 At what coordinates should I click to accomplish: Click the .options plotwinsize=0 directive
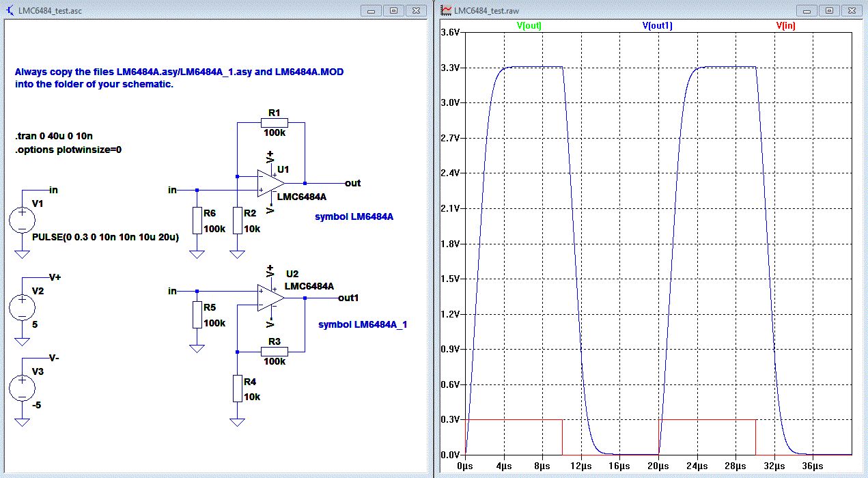[68, 150]
